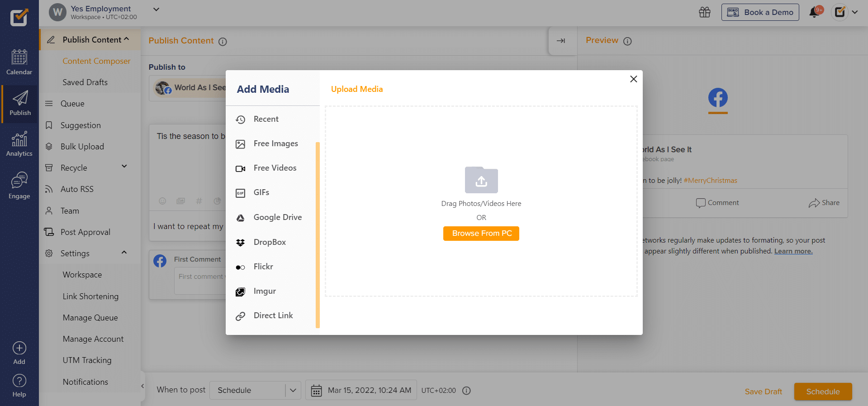Open Workspace settings
The width and height of the screenshot is (868, 406).
click(82, 275)
